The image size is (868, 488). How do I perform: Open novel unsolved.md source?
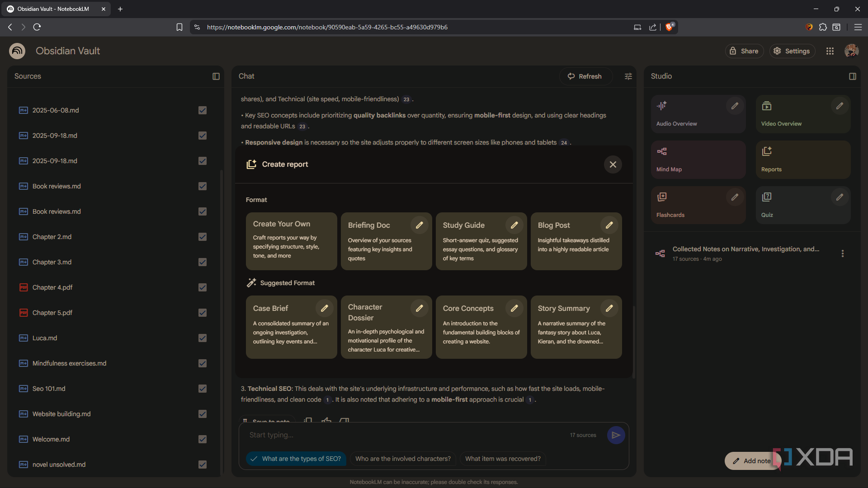click(59, 465)
